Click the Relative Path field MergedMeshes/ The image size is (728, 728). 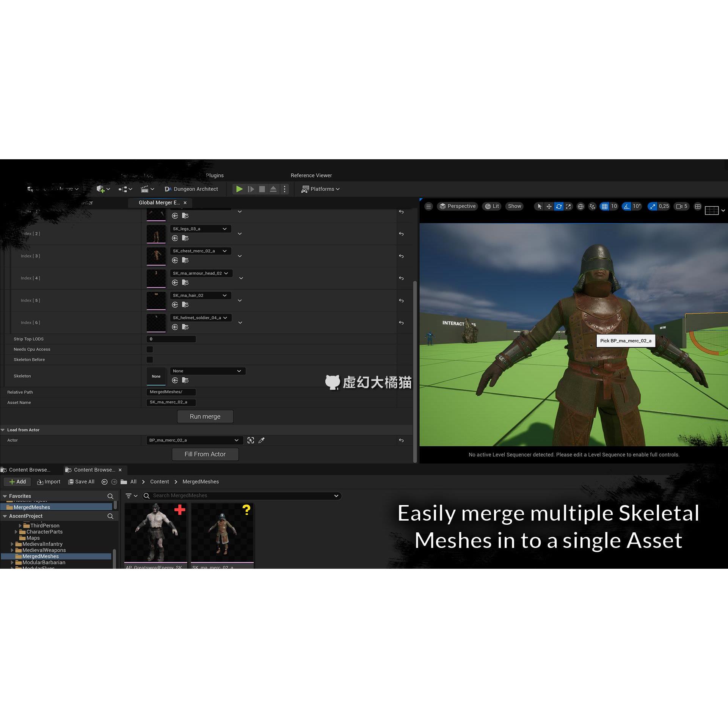coord(171,392)
